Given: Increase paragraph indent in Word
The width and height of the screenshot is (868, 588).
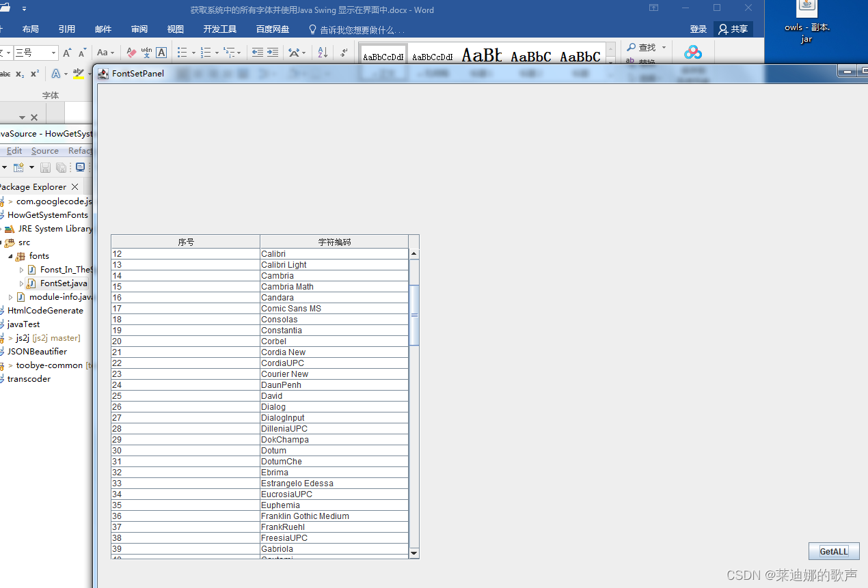Looking at the screenshot, I should pyautogui.click(x=273, y=53).
